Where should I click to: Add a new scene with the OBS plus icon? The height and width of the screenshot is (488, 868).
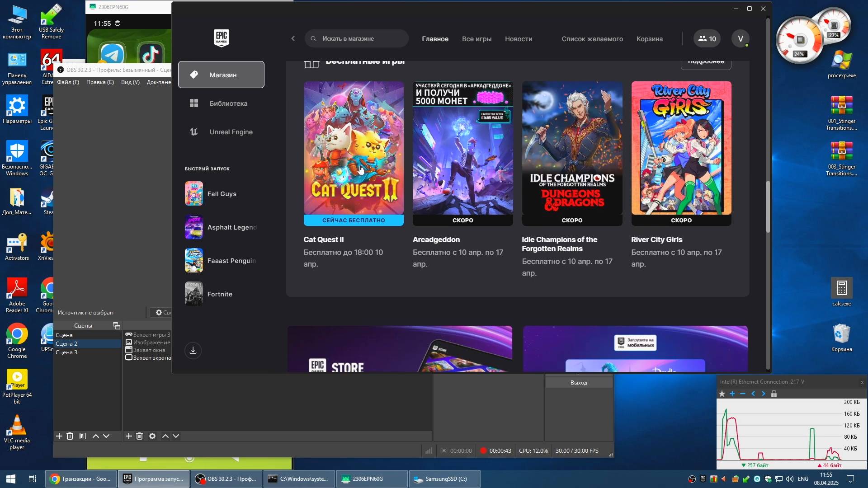59,436
